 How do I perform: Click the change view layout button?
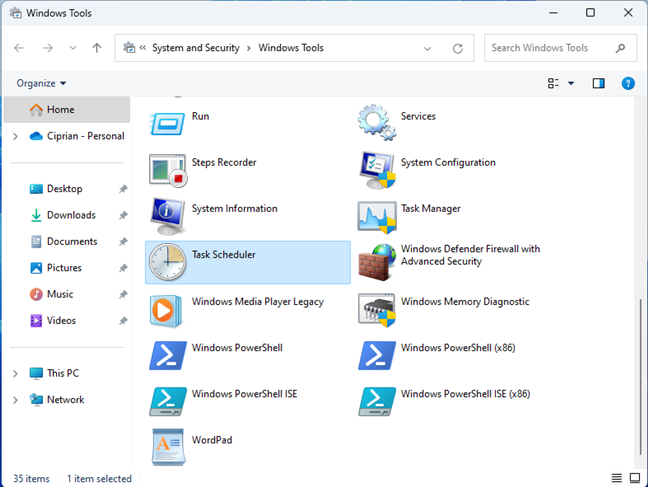(x=553, y=83)
